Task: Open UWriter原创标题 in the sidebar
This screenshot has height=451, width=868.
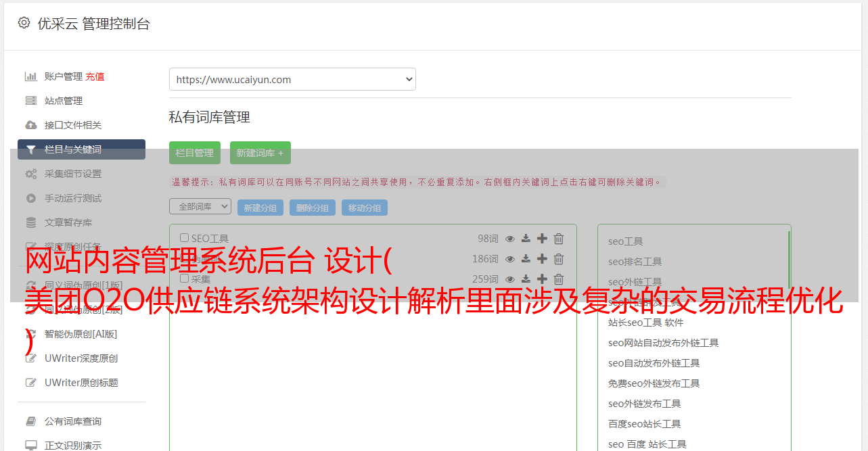Action: pyautogui.click(x=81, y=383)
